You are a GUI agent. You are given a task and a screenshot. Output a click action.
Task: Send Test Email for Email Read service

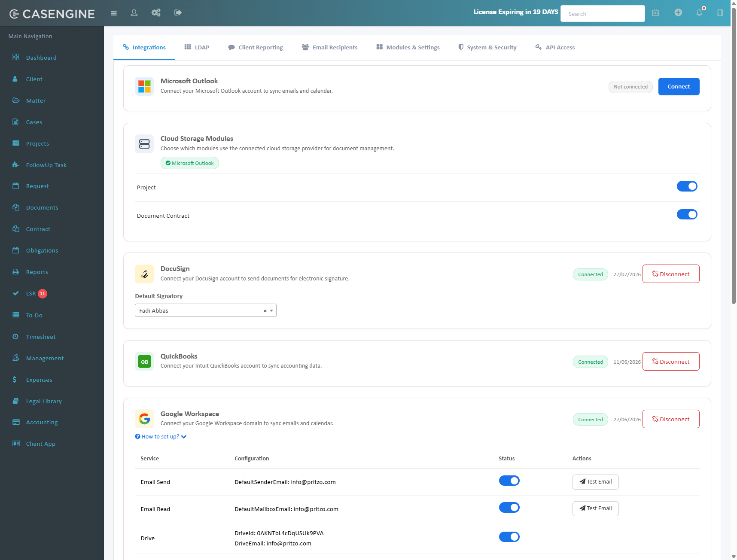tap(595, 508)
